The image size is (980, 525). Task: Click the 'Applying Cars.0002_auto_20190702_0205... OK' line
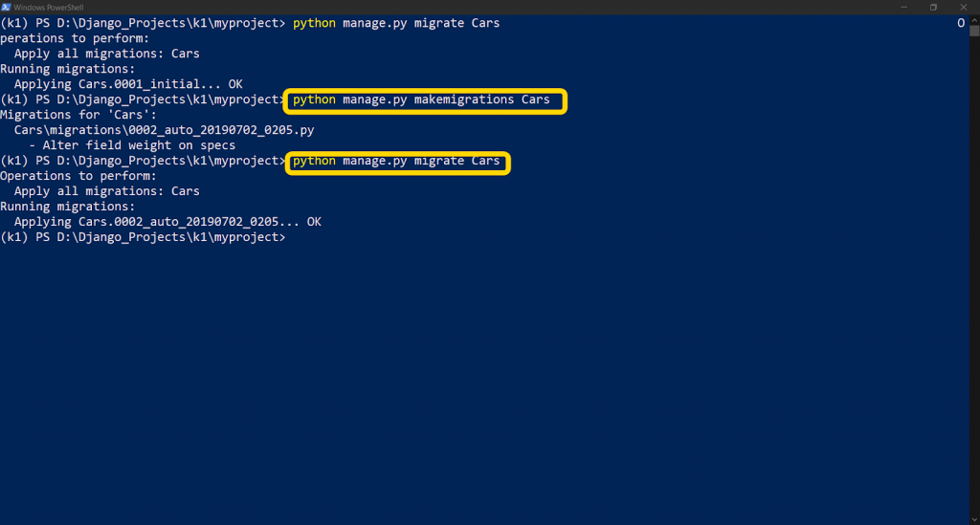[167, 222]
